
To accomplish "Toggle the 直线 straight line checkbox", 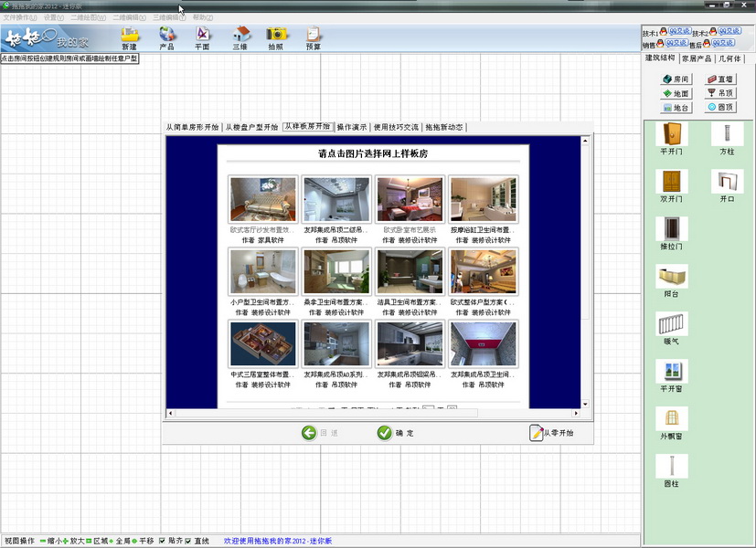I will point(188,541).
